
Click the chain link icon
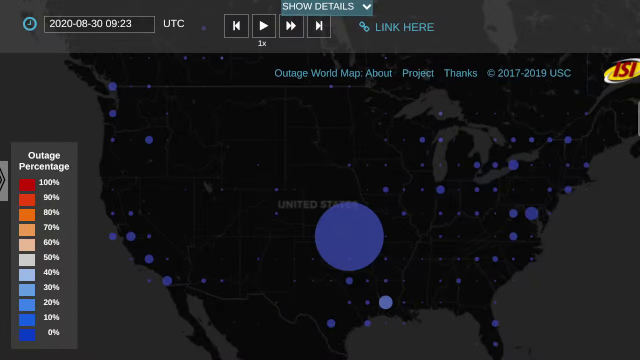click(364, 27)
